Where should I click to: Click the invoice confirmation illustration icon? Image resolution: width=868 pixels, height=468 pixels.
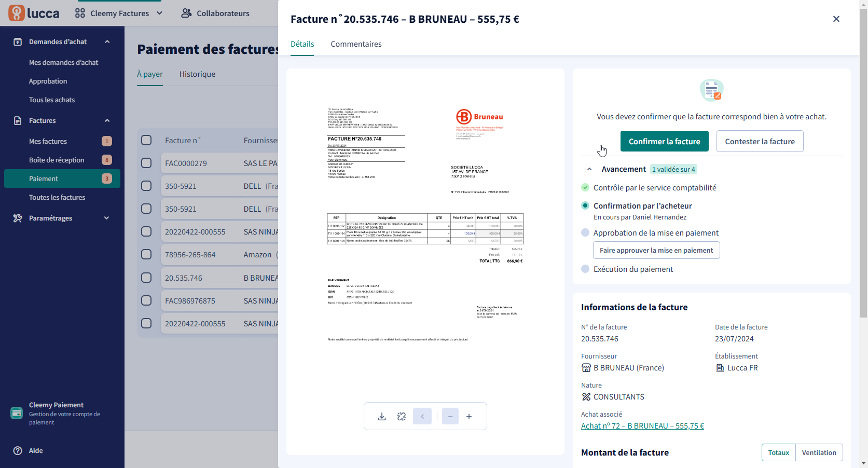pos(712,90)
